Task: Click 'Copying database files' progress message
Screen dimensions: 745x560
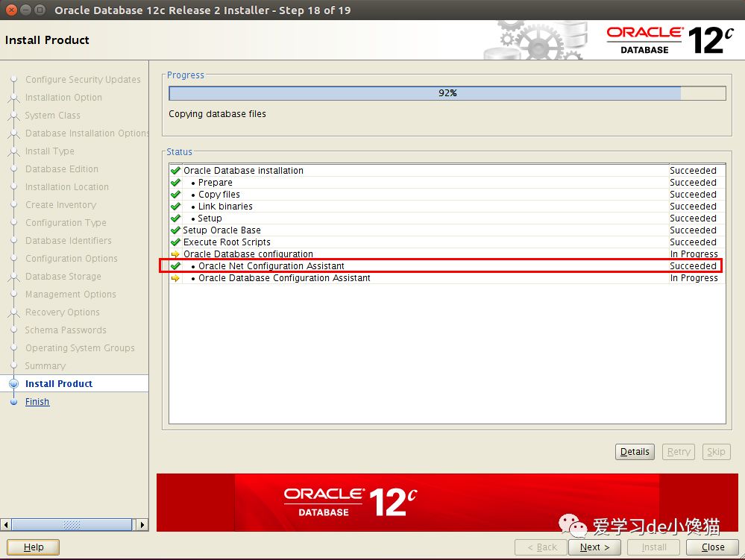Action: coord(217,114)
